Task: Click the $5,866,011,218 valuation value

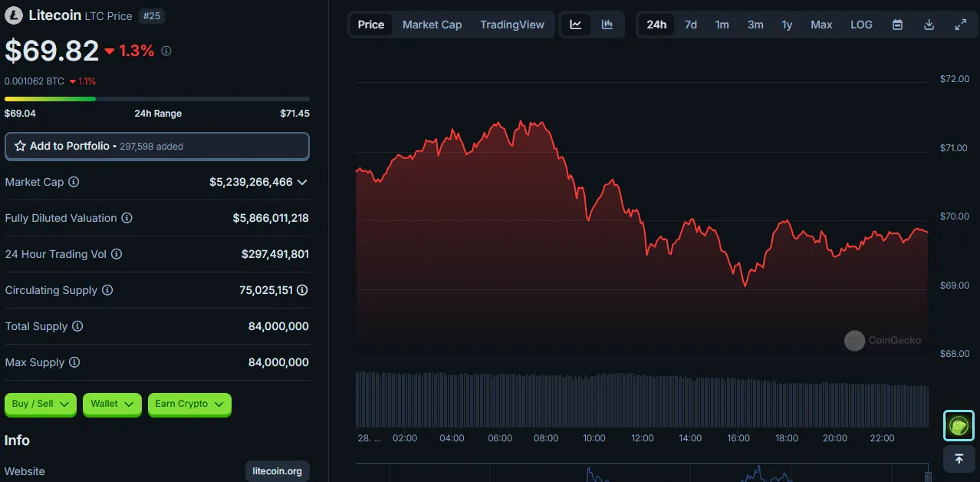Action: tap(271, 218)
